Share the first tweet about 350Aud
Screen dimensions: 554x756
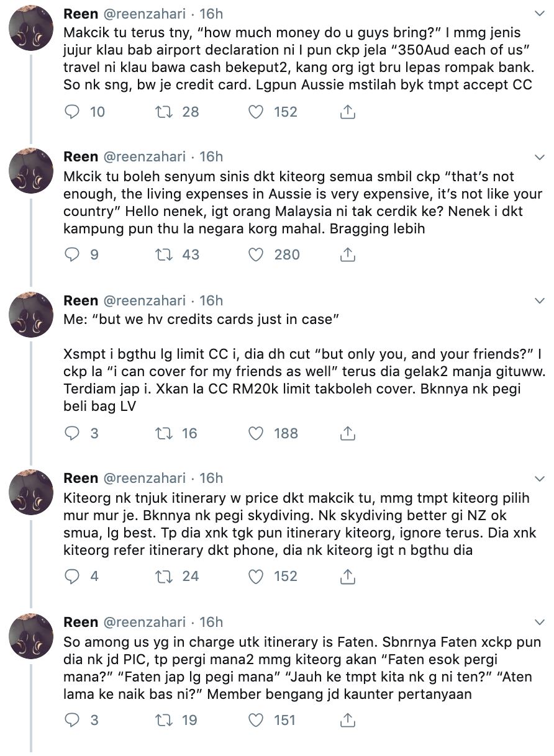pos(348,112)
